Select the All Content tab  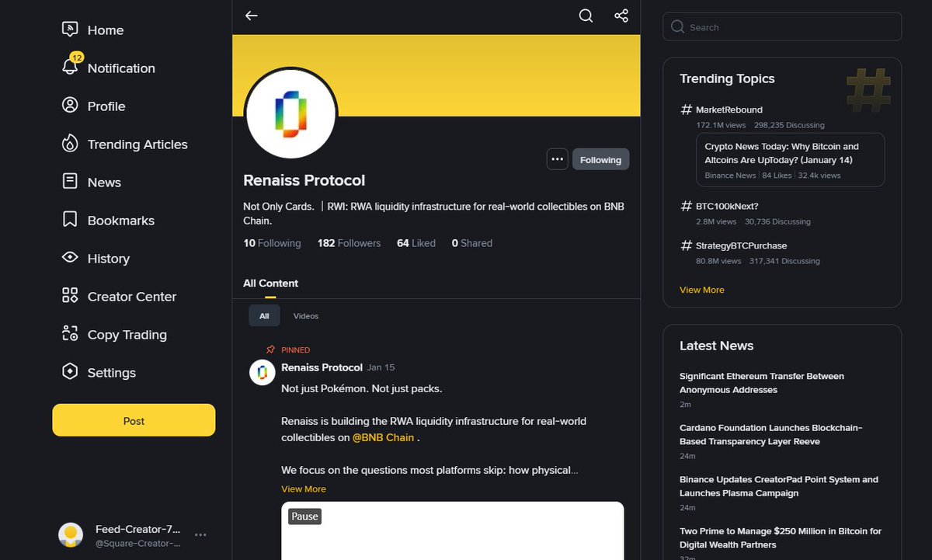270,283
